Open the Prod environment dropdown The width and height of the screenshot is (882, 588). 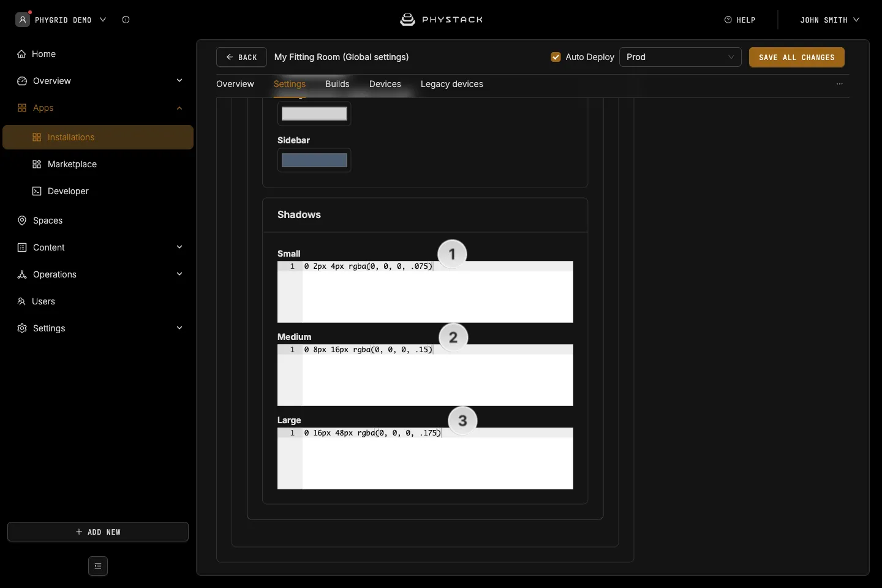click(680, 57)
